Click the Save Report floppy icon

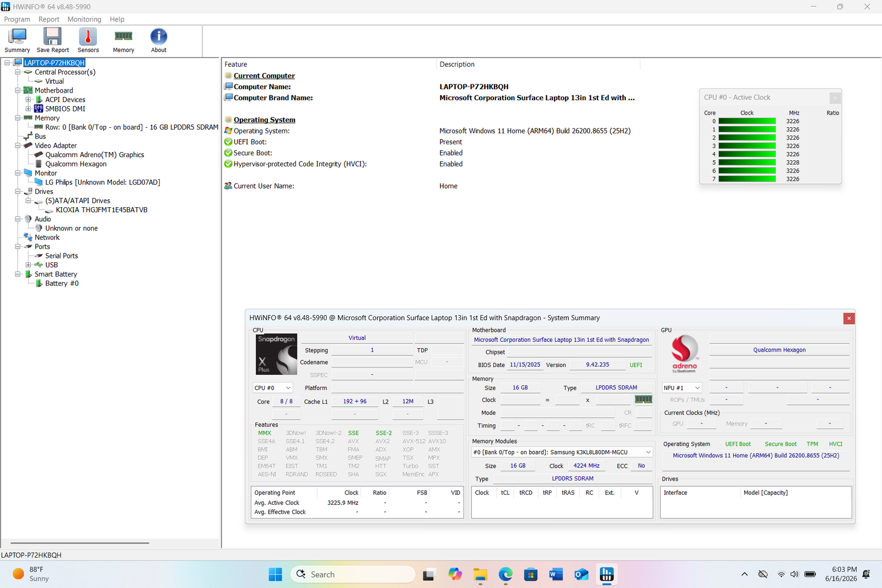pyautogui.click(x=53, y=40)
